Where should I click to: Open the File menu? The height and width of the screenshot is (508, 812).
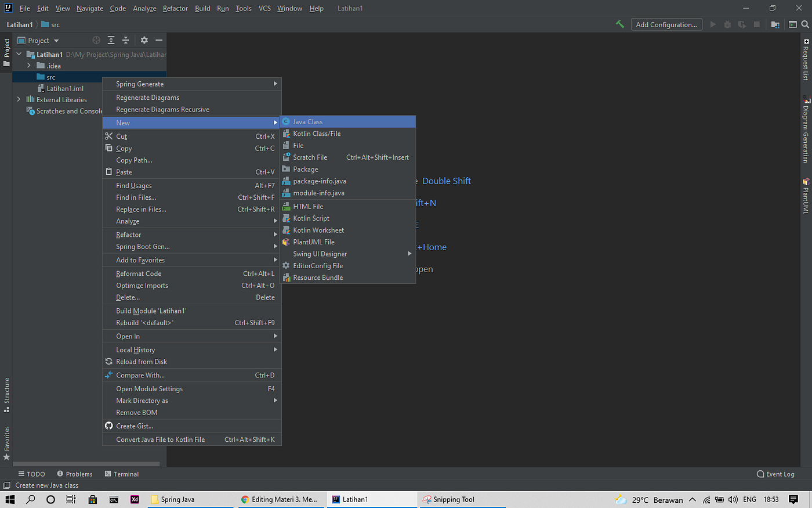coord(25,8)
